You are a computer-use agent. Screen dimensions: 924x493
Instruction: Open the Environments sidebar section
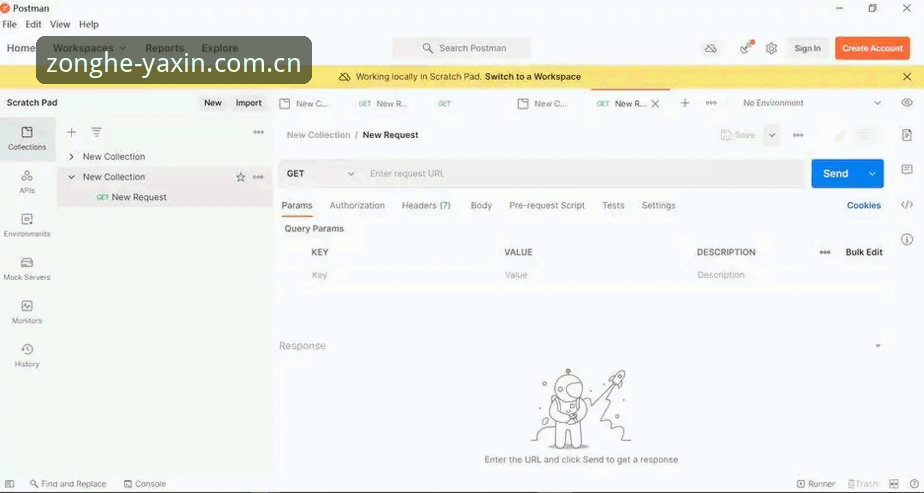point(27,226)
